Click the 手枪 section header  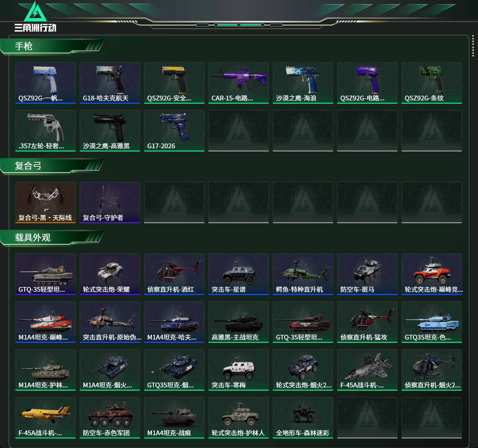[x=52, y=46]
